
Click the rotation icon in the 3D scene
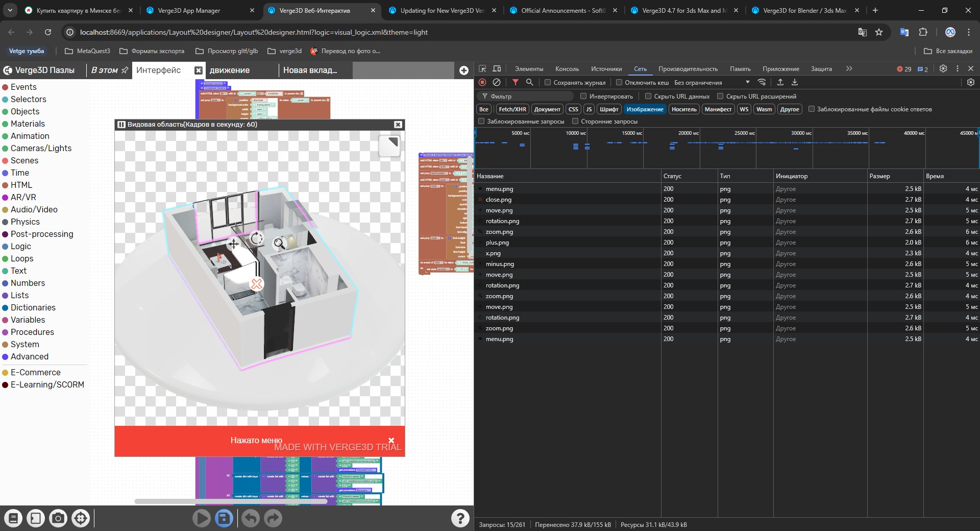tap(256, 238)
